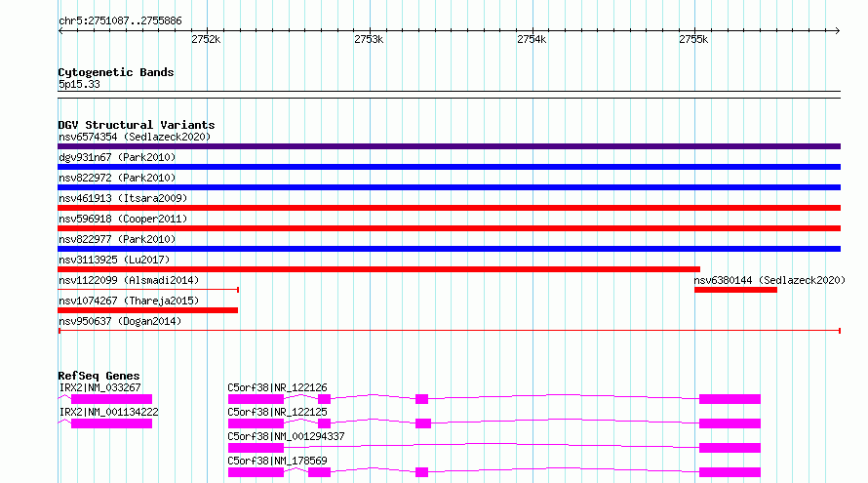
Task: Select the IRX2 NM_033267 exon block
Action: click(x=112, y=399)
